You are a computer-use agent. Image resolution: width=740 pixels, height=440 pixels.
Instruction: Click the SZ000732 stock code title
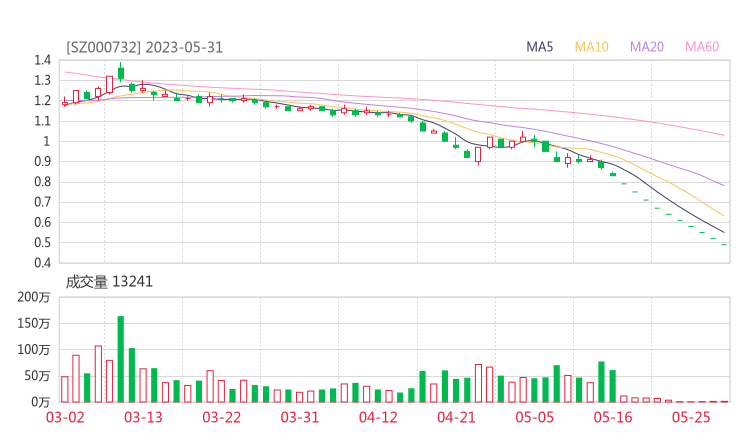105,46
